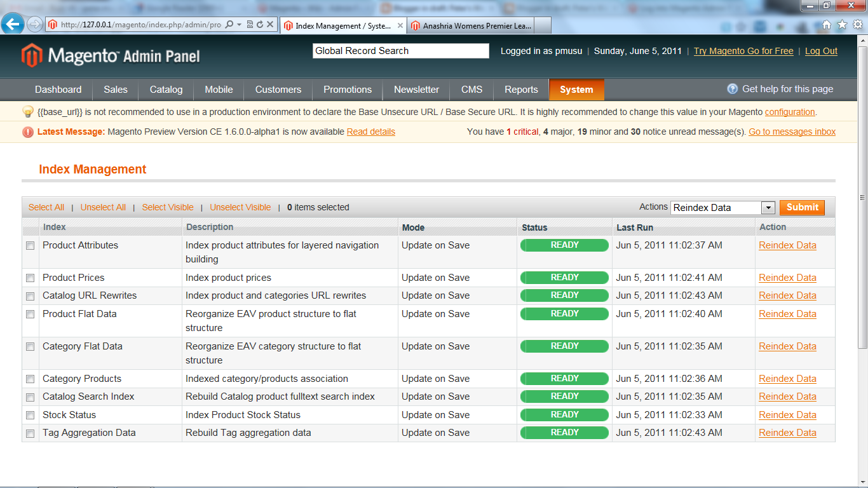Click the Unselect Visible link
The image size is (868, 488).
[240, 207]
